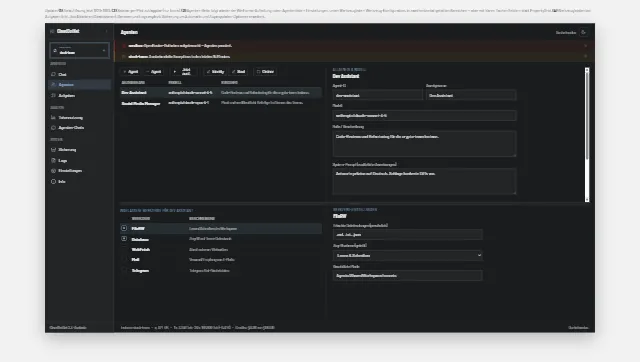Click the minus Agent button
The height and width of the screenshot is (362, 640).
(x=153, y=71)
